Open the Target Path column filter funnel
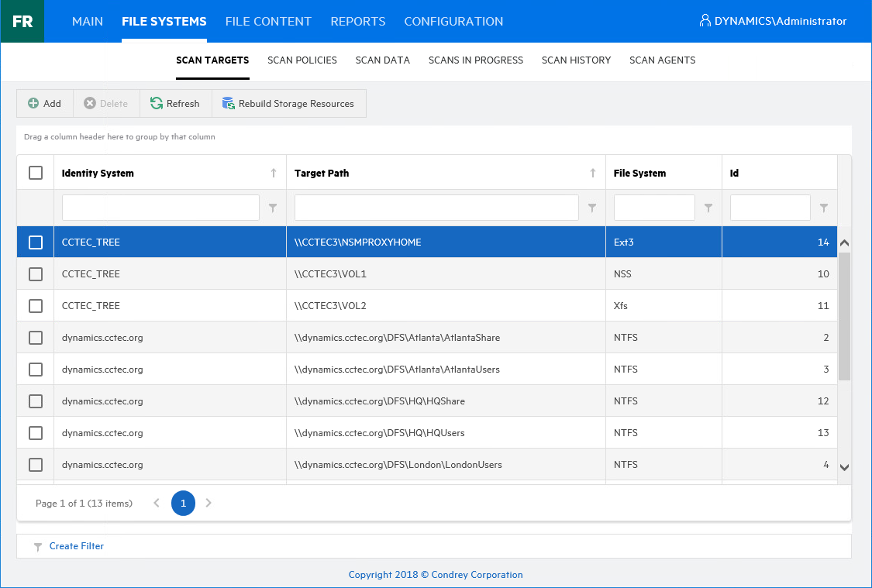Image resolution: width=872 pixels, height=588 pixels. click(x=591, y=207)
